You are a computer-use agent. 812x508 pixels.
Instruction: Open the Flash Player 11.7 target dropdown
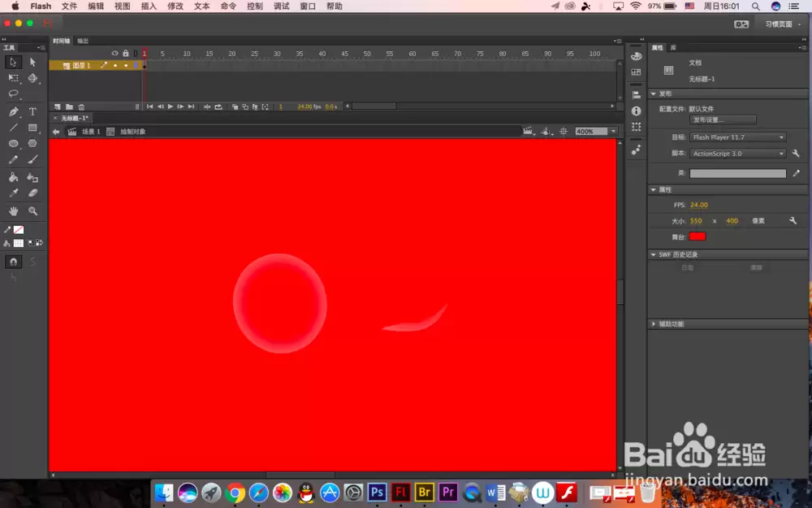pyautogui.click(x=738, y=137)
